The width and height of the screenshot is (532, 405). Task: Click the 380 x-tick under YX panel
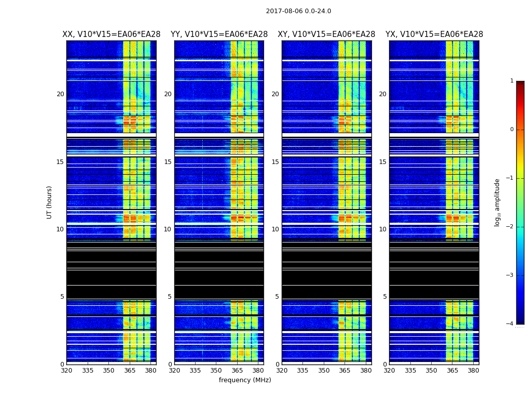tap(473, 370)
